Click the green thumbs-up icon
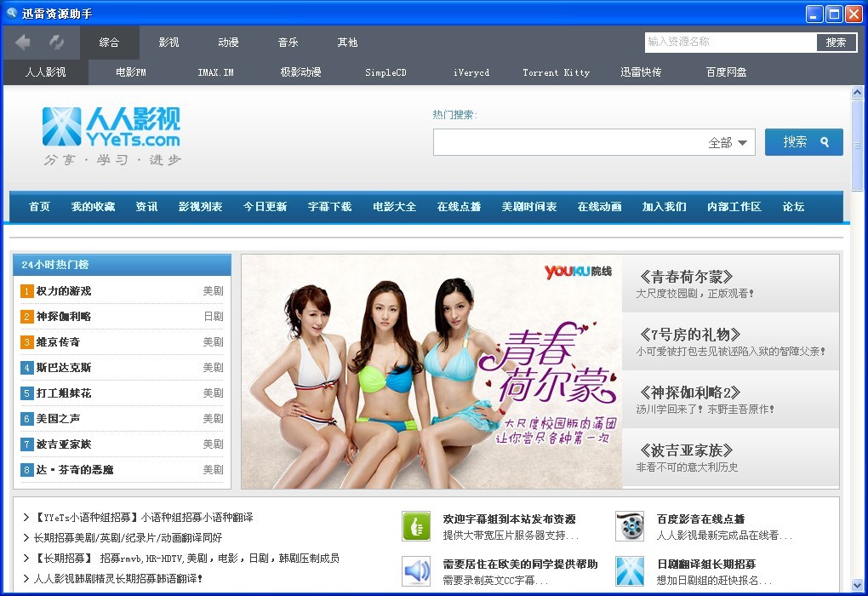 coord(416,526)
